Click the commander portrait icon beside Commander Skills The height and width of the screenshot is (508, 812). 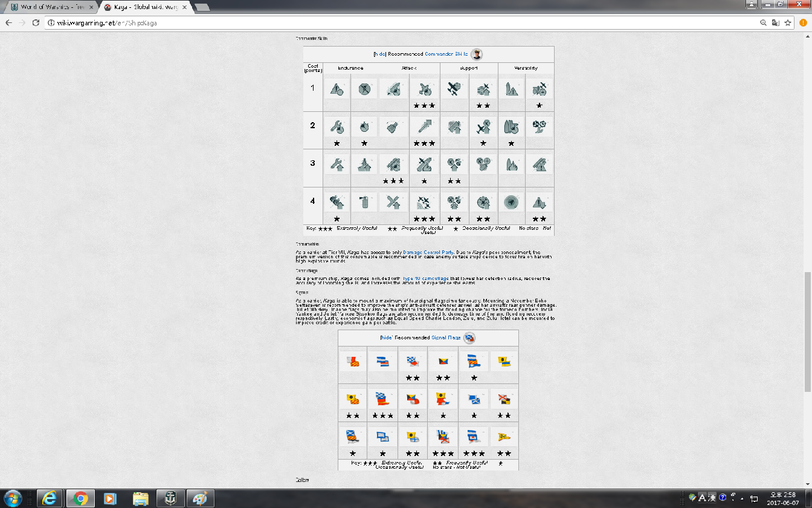coord(477,54)
